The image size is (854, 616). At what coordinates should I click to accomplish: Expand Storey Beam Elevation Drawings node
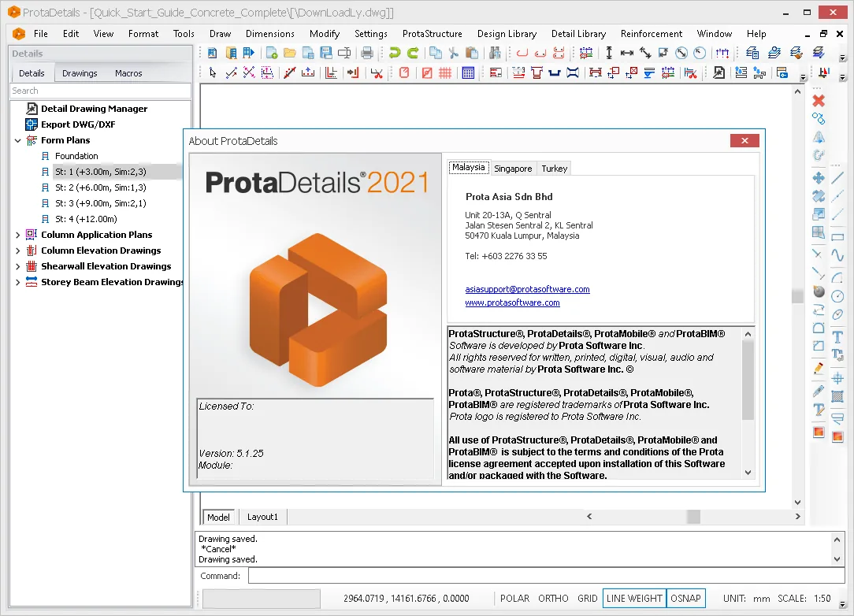pyautogui.click(x=18, y=282)
